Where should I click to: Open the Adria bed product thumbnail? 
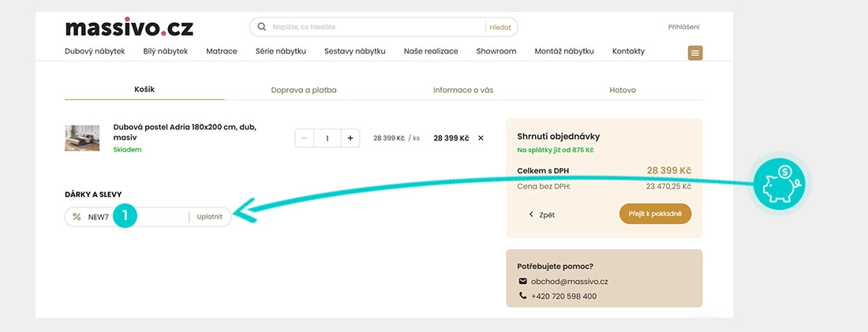point(82,138)
